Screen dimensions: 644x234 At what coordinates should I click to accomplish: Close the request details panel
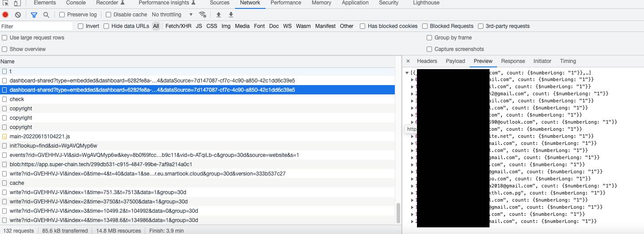[408, 61]
